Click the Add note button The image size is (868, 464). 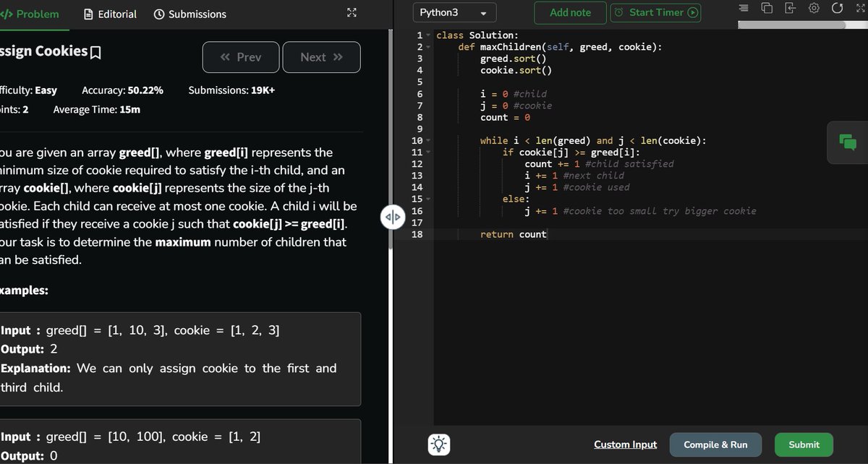pos(570,12)
